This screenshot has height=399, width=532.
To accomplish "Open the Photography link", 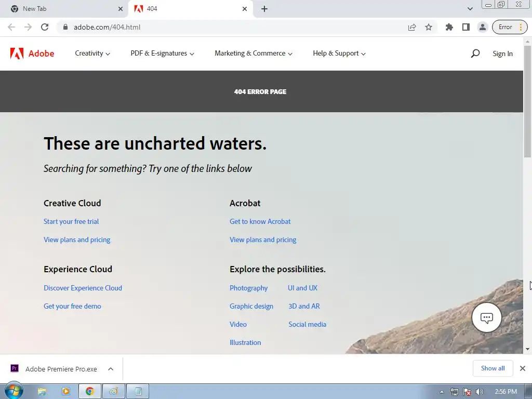I will click(249, 288).
